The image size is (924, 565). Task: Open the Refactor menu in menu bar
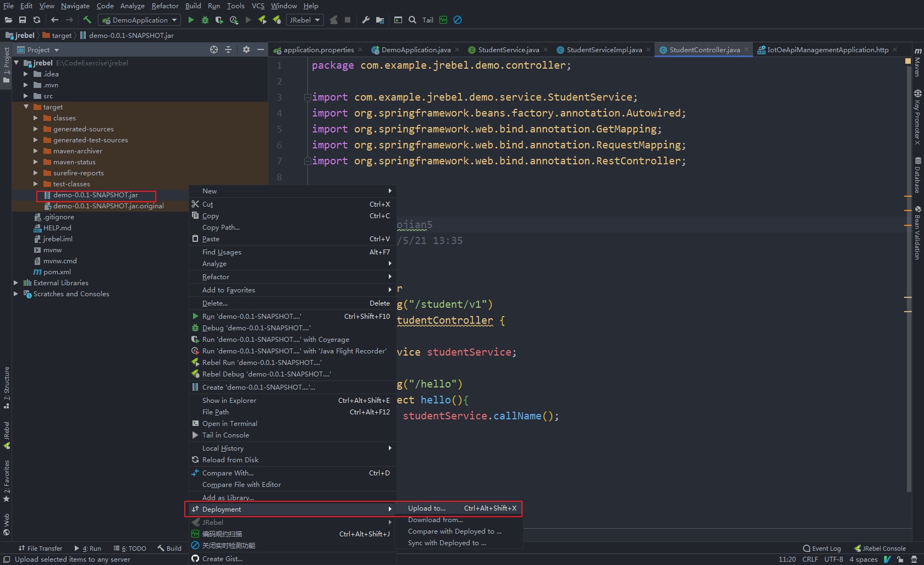coord(165,5)
